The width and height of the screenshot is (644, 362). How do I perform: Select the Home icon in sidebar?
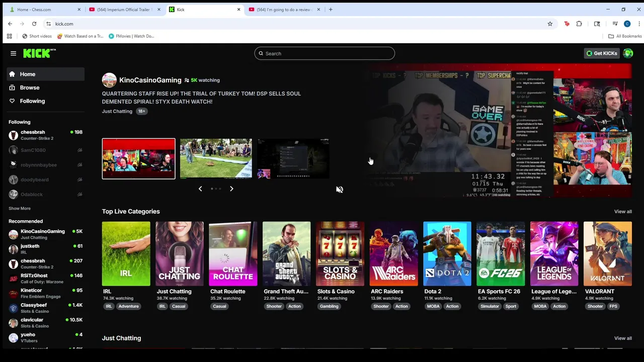(12, 74)
